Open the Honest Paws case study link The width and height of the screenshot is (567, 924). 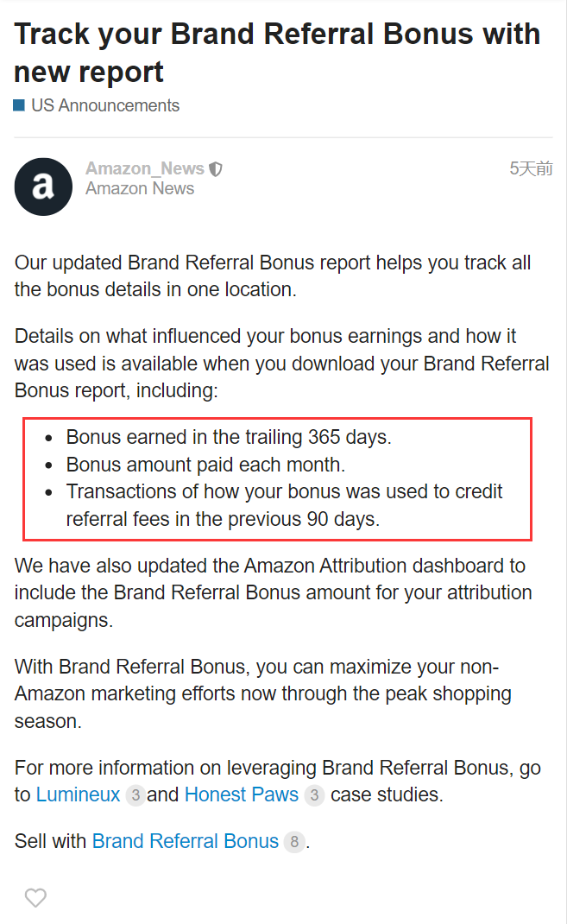(x=242, y=794)
